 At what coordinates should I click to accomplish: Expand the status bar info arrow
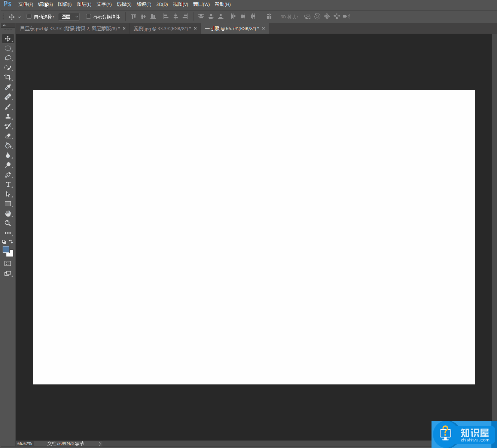[100, 444]
